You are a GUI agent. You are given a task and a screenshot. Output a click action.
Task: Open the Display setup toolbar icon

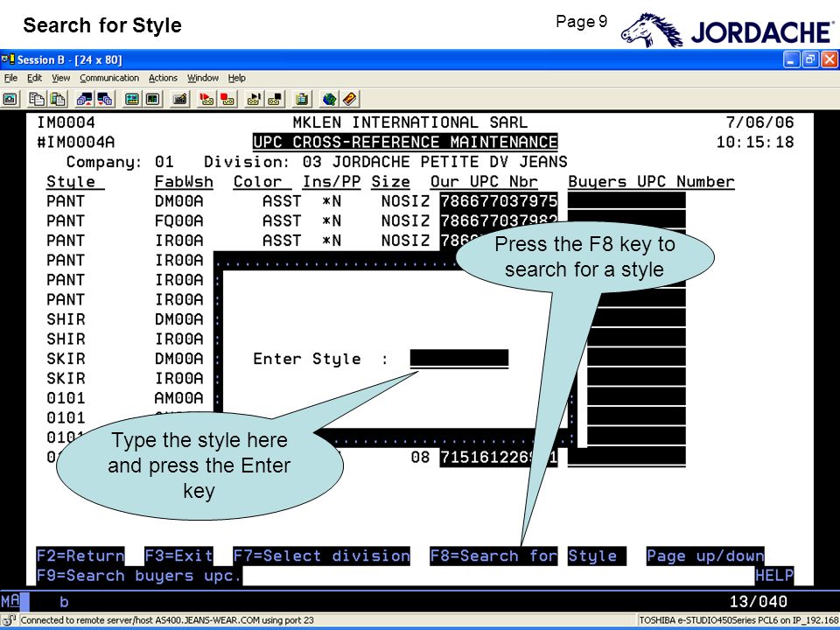(132, 99)
